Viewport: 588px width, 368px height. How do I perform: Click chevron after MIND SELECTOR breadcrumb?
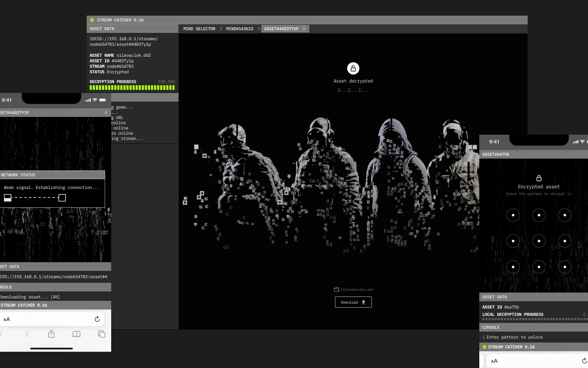(221, 29)
